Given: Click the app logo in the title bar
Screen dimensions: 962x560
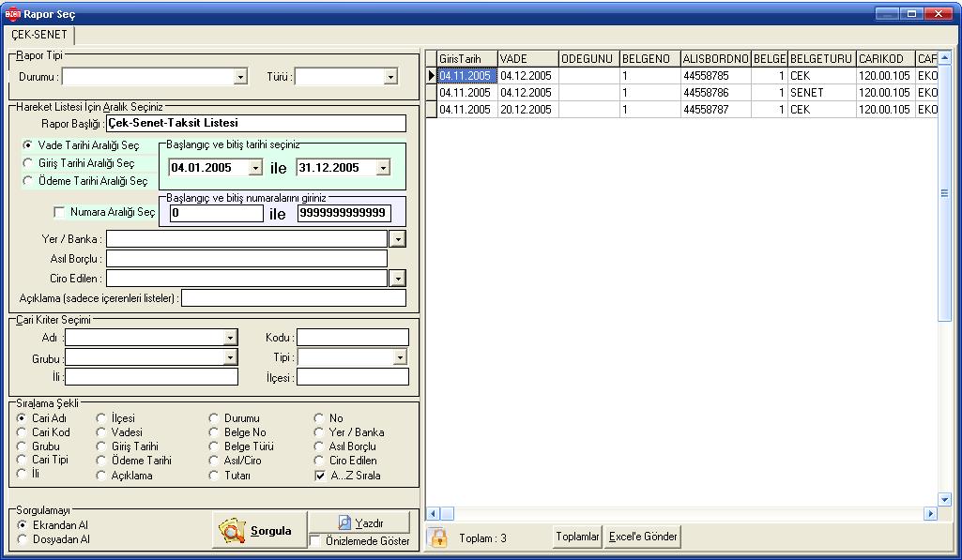Looking at the screenshot, I should 12,13.
